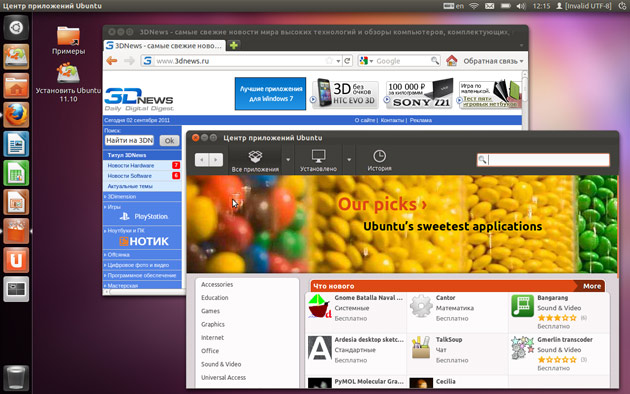630x394 pixels.
Task: Launch Firefox from the launcher
Action: click(x=16, y=115)
